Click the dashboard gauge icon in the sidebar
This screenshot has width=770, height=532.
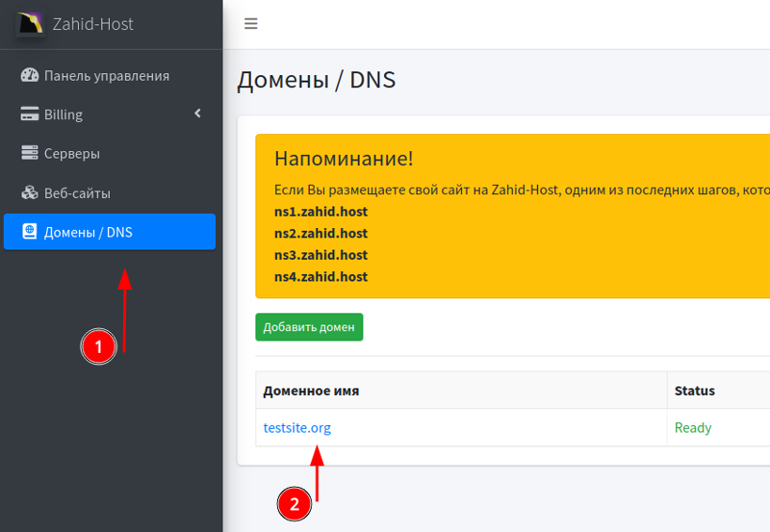(x=29, y=76)
